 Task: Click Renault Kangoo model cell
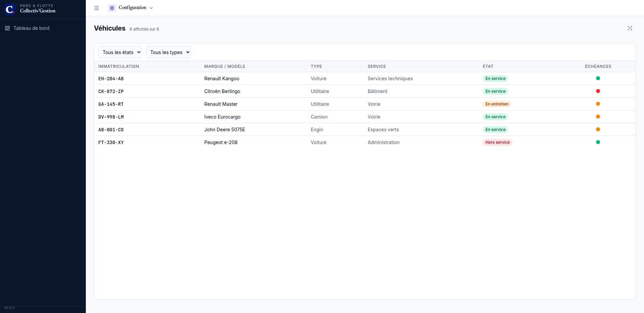(x=222, y=79)
